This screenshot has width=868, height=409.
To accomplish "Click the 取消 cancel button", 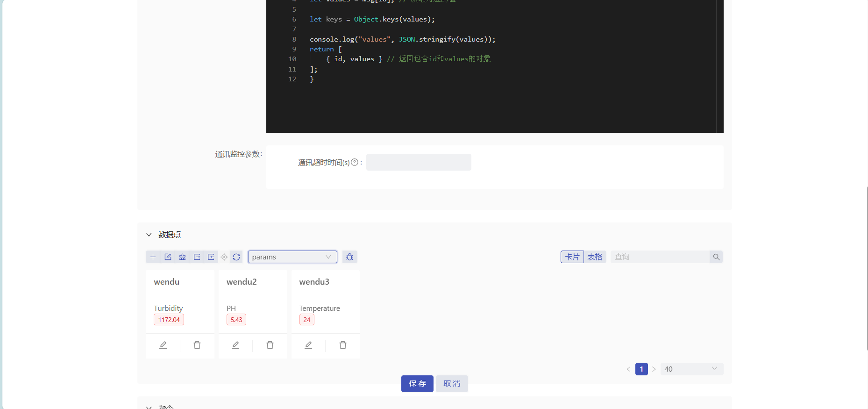I will coord(452,384).
